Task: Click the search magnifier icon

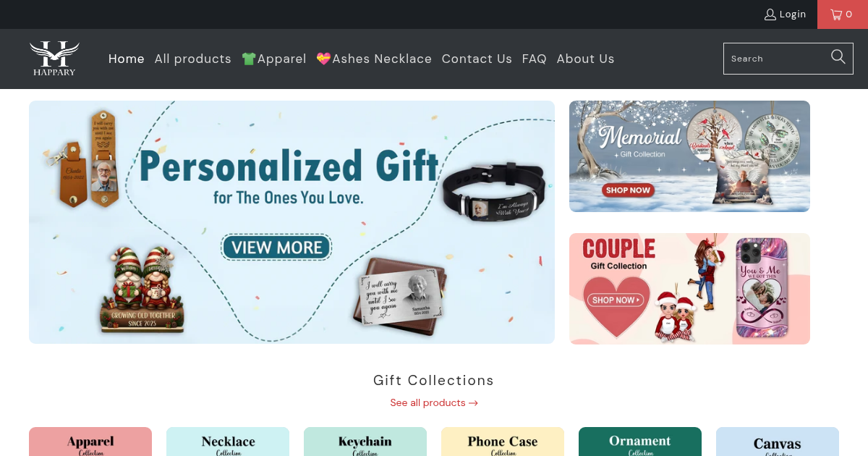Action: point(838,56)
